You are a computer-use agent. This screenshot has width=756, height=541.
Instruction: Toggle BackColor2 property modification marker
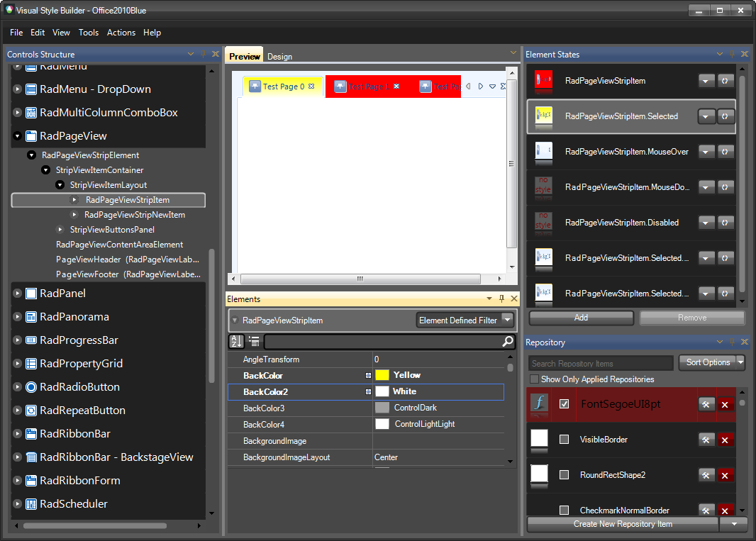tap(368, 392)
